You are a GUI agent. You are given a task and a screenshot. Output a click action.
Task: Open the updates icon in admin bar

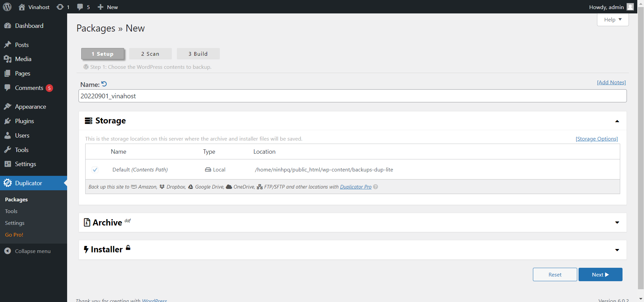(x=60, y=7)
